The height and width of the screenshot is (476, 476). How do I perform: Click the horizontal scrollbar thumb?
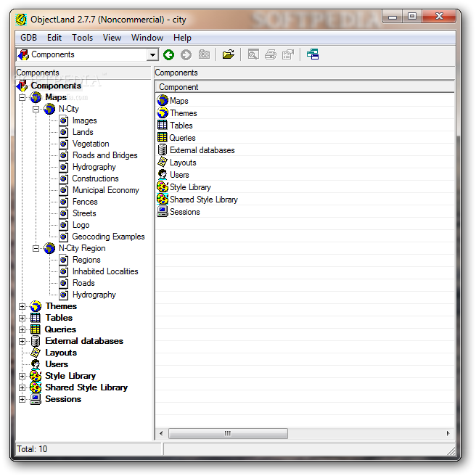point(228,433)
